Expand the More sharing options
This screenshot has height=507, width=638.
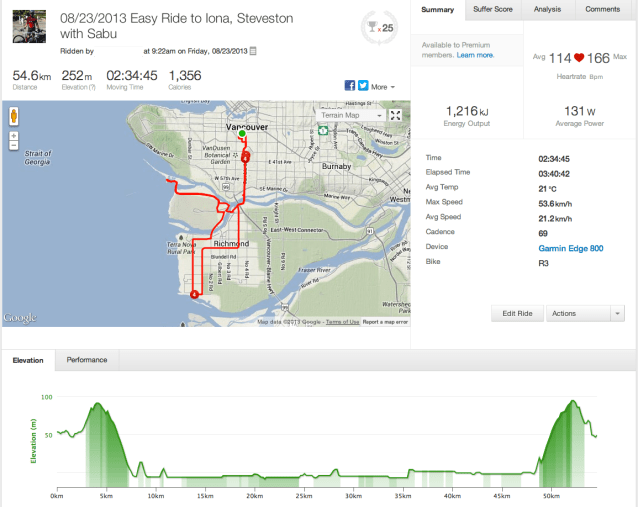click(x=382, y=87)
